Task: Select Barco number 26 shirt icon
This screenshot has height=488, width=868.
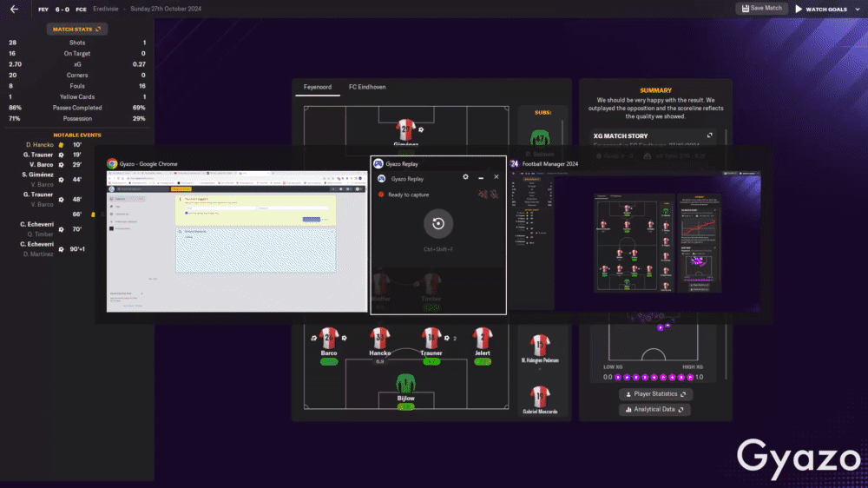Action: [x=329, y=338]
